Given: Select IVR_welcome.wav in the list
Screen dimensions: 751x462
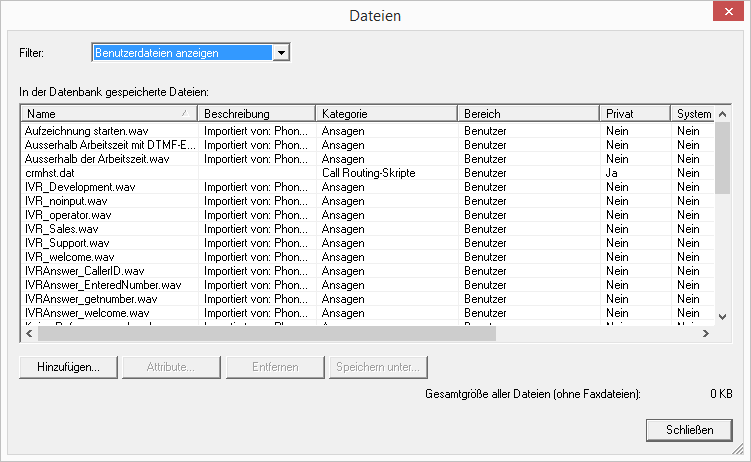Looking at the screenshot, I should [69, 257].
